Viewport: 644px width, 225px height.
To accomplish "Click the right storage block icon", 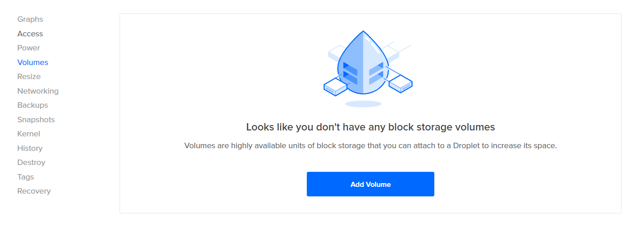I will [400, 84].
